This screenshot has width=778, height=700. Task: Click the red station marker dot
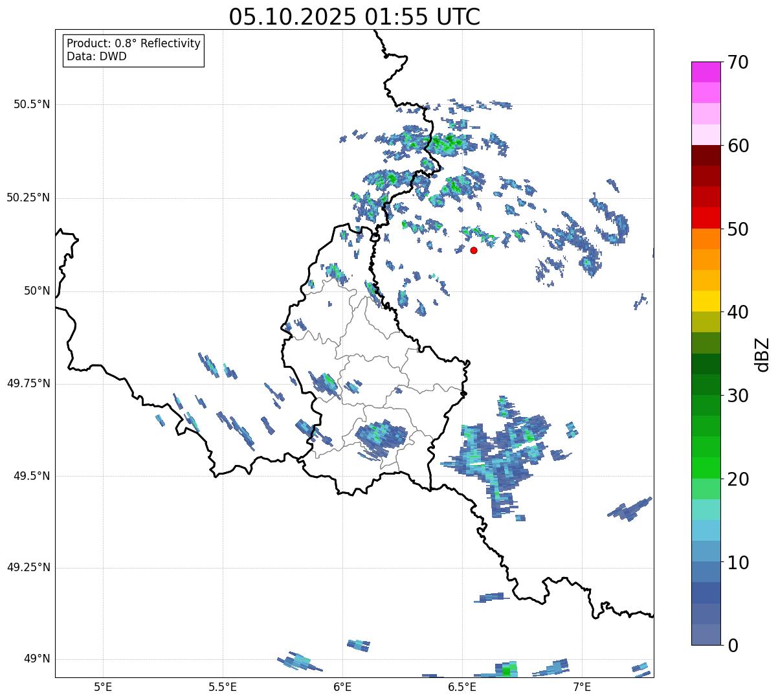pos(474,250)
